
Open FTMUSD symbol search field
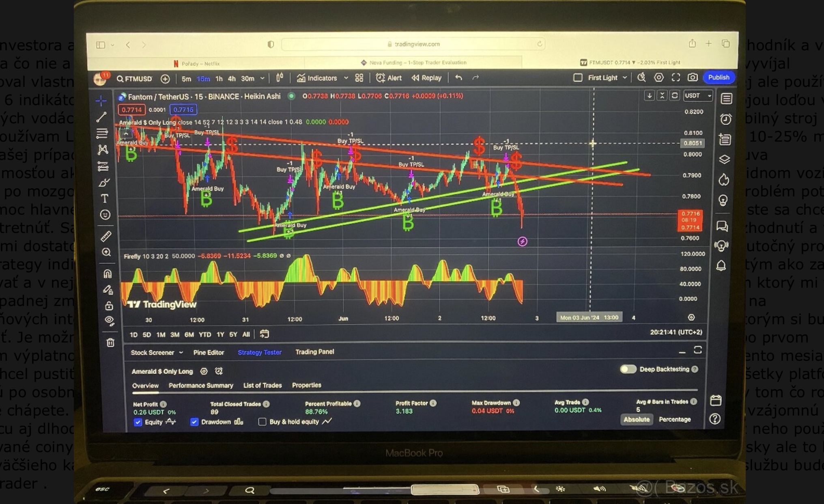click(135, 79)
